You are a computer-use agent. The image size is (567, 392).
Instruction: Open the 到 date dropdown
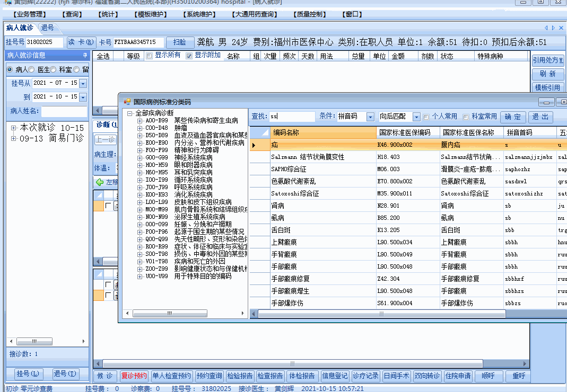(83, 97)
